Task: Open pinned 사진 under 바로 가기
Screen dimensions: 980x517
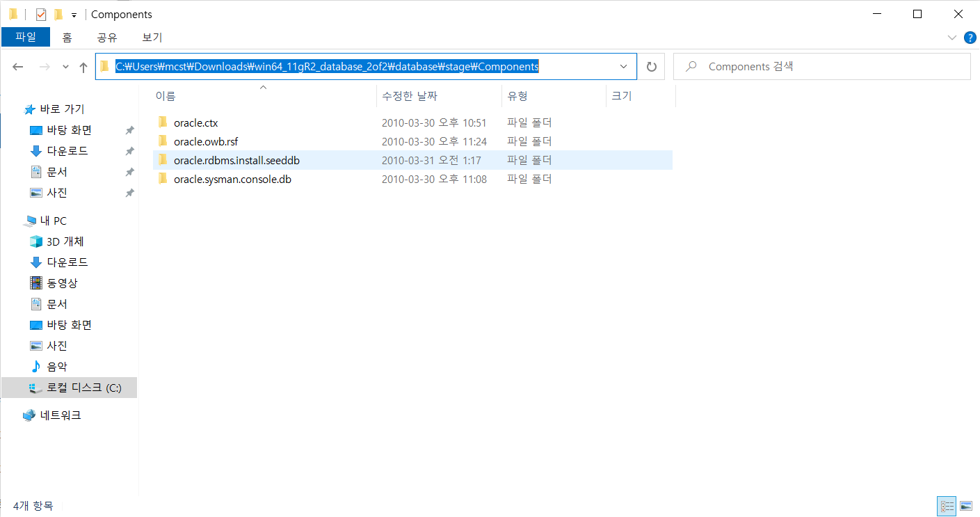Action: (x=57, y=193)
